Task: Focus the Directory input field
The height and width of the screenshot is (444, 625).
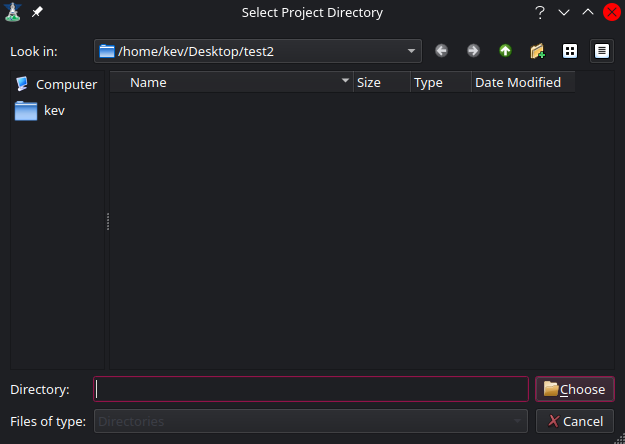Action: coord(311,389)
